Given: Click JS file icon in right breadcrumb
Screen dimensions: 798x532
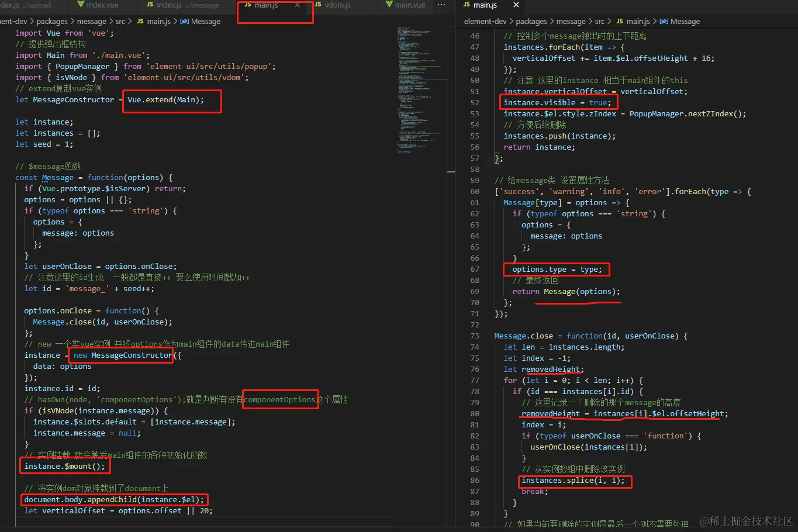Looking at the screenshot, I should (x=620, y=21).
